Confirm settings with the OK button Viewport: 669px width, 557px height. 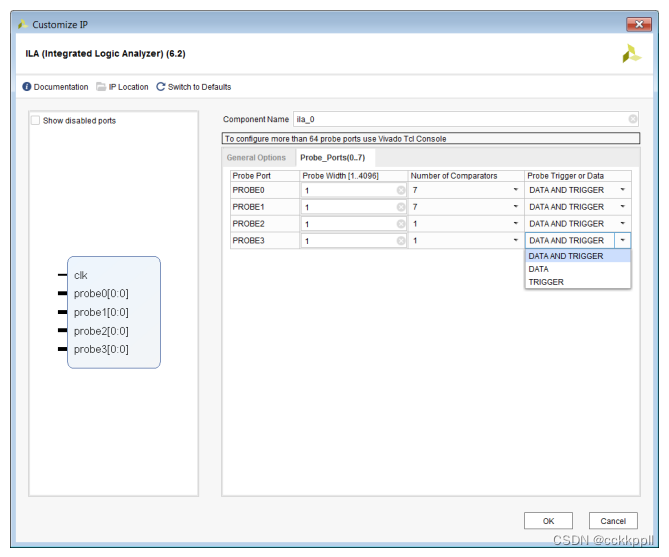548,521
